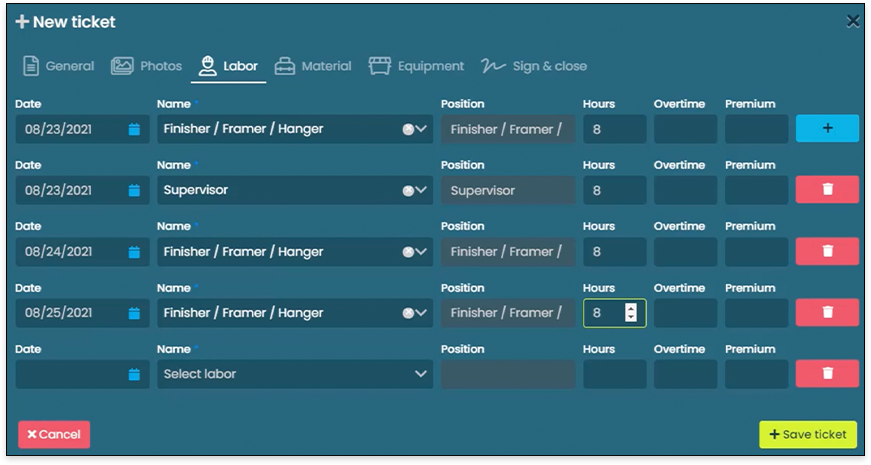Click Overtime field in the Supervisor row
The width and height of the screenshot is (871, 465).
[685, 190]
